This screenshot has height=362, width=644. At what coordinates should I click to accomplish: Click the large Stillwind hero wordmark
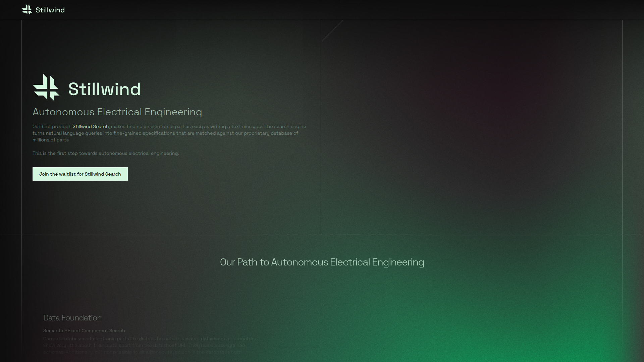(104, 89)
